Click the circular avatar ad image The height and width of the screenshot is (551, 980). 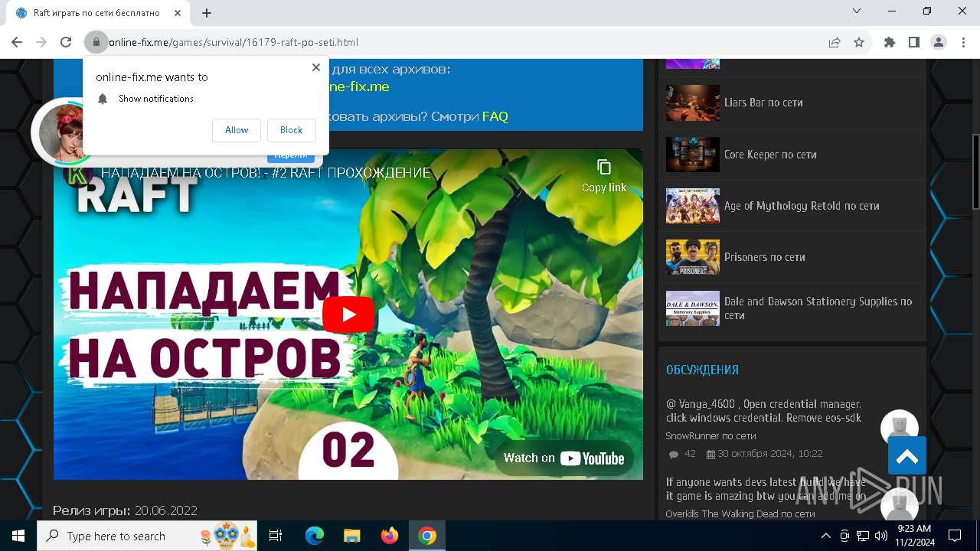click(61, 132)
